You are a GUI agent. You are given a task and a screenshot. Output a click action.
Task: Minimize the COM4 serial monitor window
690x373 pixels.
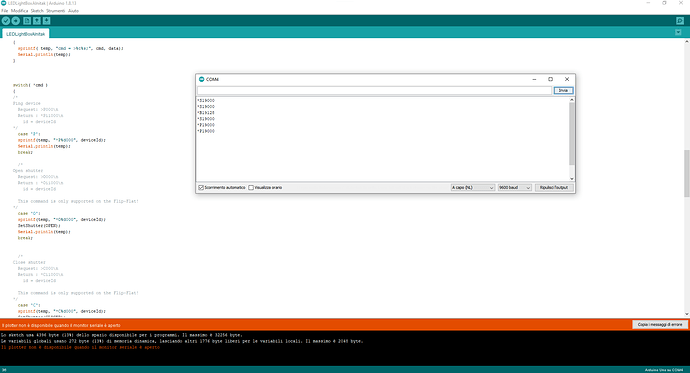click(x=534, y=79)
